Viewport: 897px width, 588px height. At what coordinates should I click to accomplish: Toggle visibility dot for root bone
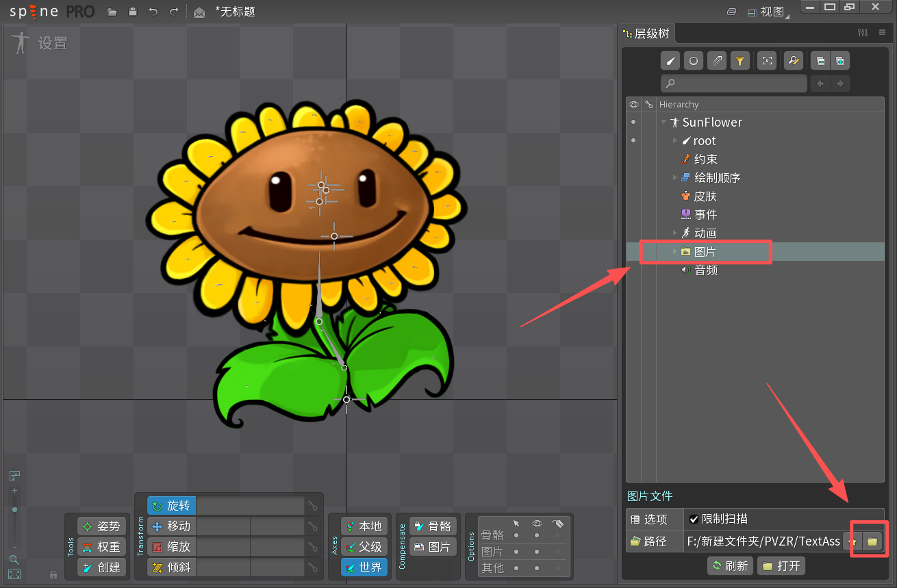pyautogui.click(x=633, y=140)
